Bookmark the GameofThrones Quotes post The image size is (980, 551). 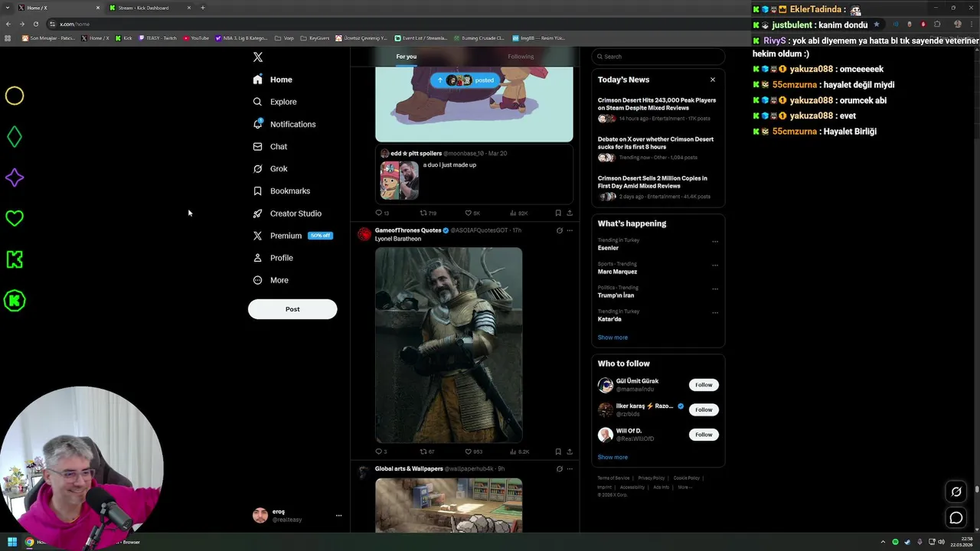tap(558, 452)
